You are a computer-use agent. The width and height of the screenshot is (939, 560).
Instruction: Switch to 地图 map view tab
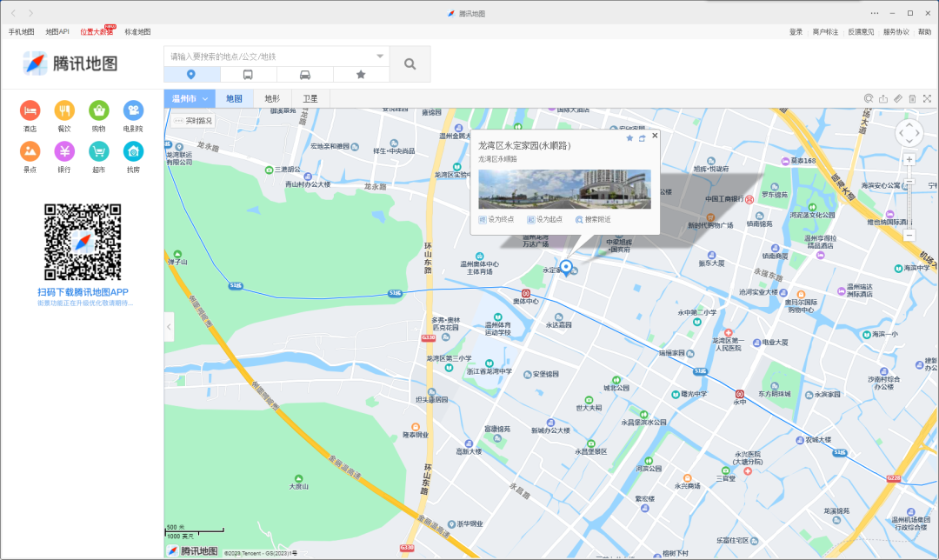pyautogui.click(x=234, y=99)
